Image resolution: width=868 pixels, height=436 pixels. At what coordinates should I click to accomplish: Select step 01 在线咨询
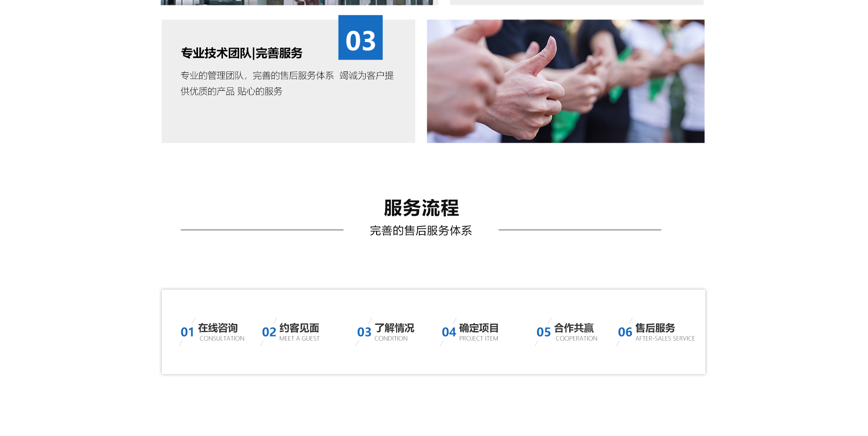[x=212, y=332]
